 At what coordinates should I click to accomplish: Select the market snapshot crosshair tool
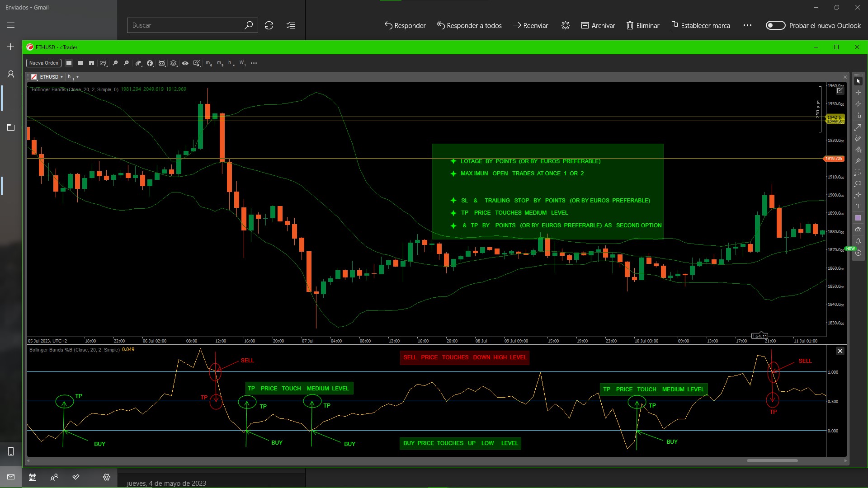858,104
